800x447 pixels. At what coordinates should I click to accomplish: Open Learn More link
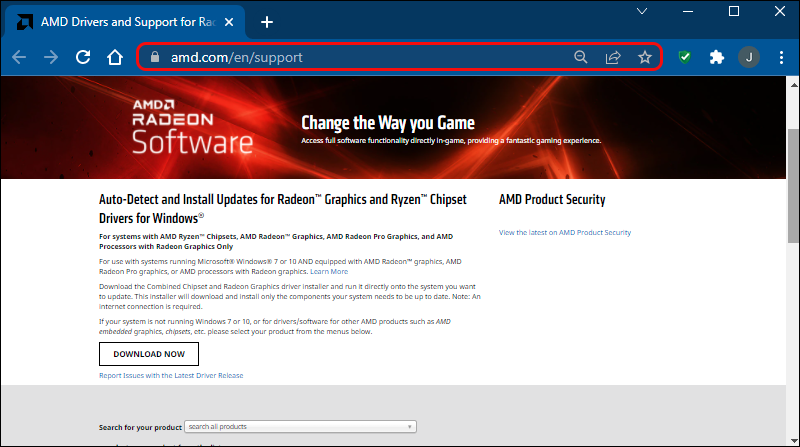(329, 271)
